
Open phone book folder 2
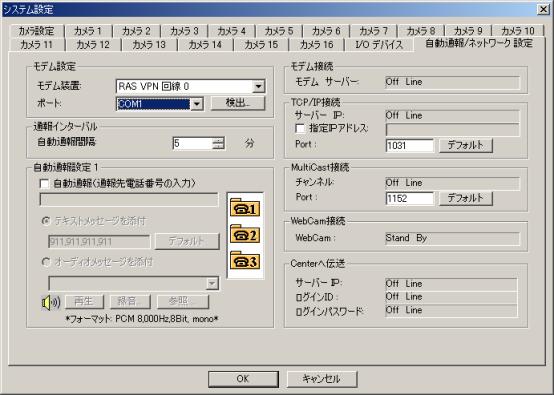point(245,234)
